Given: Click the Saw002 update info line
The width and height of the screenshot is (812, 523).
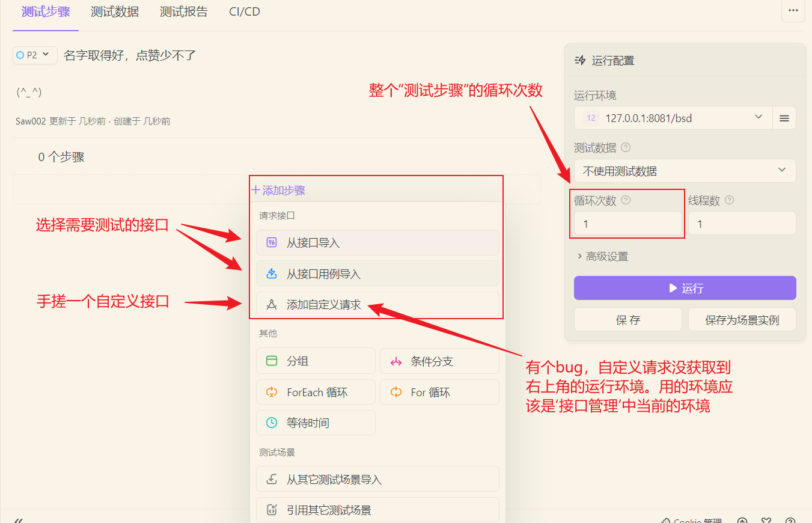Looking at the screenshot, I should pyautogui.click(x=93, y=121).
